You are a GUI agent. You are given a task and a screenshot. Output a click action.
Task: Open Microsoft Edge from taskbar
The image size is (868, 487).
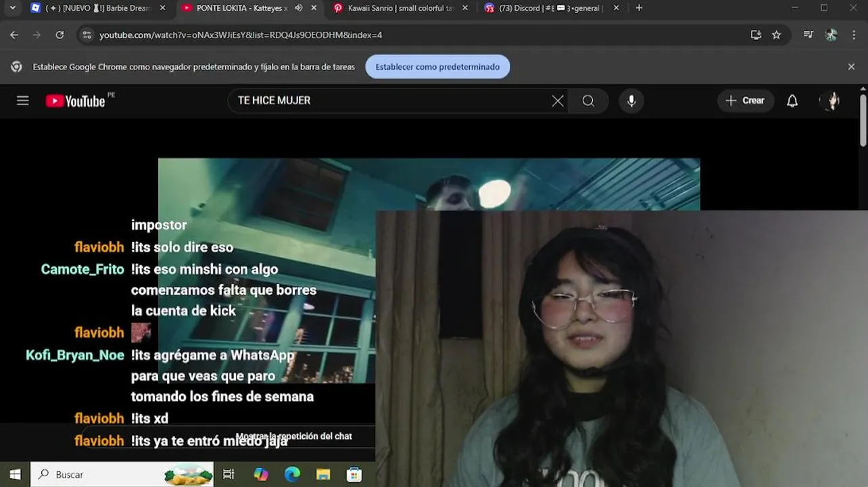pyautogui.click(x=292, y=475)
